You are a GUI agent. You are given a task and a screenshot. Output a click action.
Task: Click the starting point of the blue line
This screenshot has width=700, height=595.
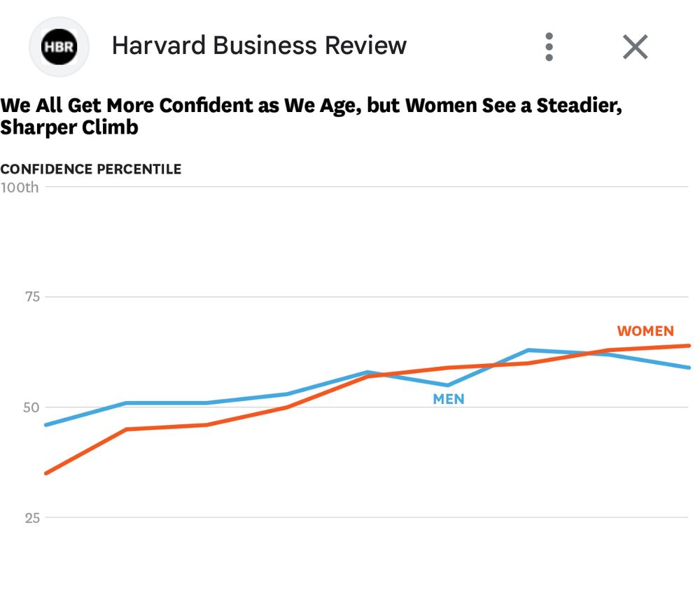coord(46,425)
